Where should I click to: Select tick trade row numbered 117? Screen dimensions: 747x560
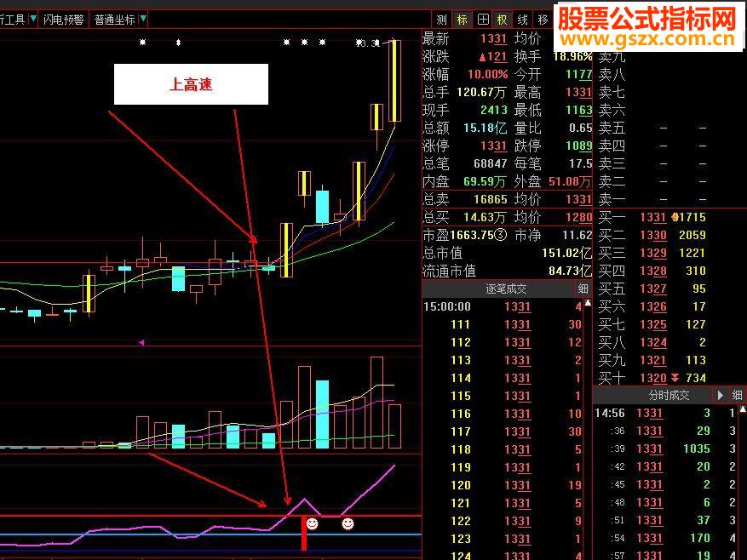503,431
